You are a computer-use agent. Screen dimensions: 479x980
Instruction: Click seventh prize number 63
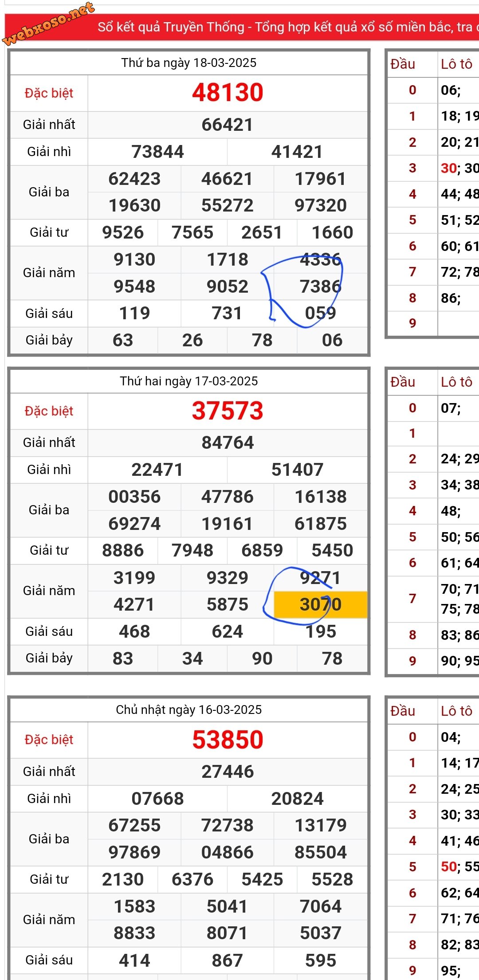123,340
